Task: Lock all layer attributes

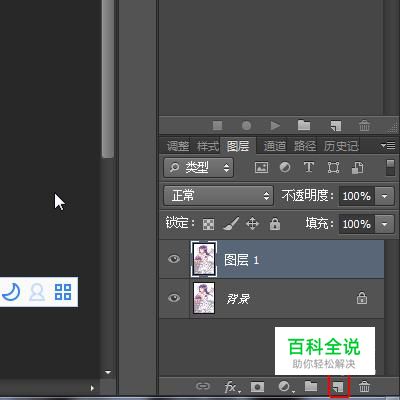Action: [x=275, y=224]
